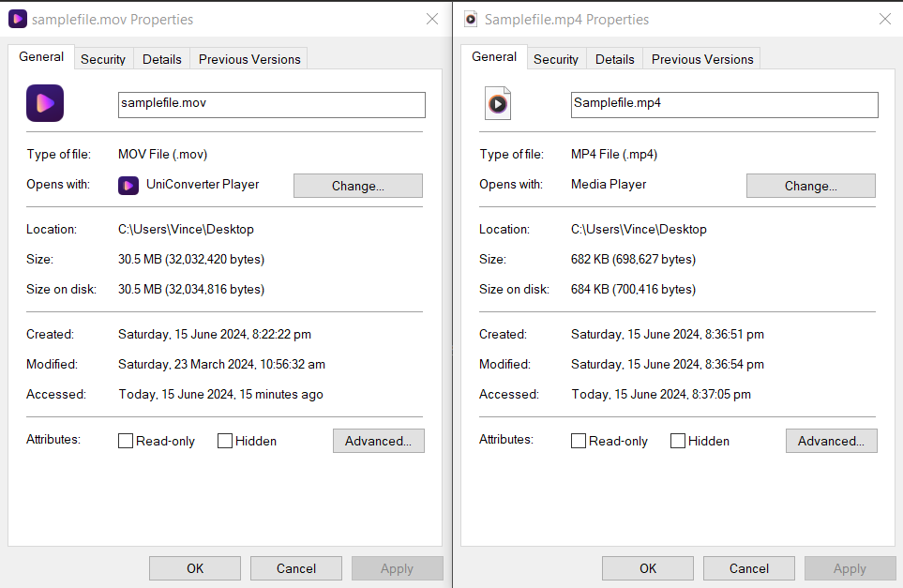Click the title bar icon of Samplefile.mp4 Properties

point(470,19)
